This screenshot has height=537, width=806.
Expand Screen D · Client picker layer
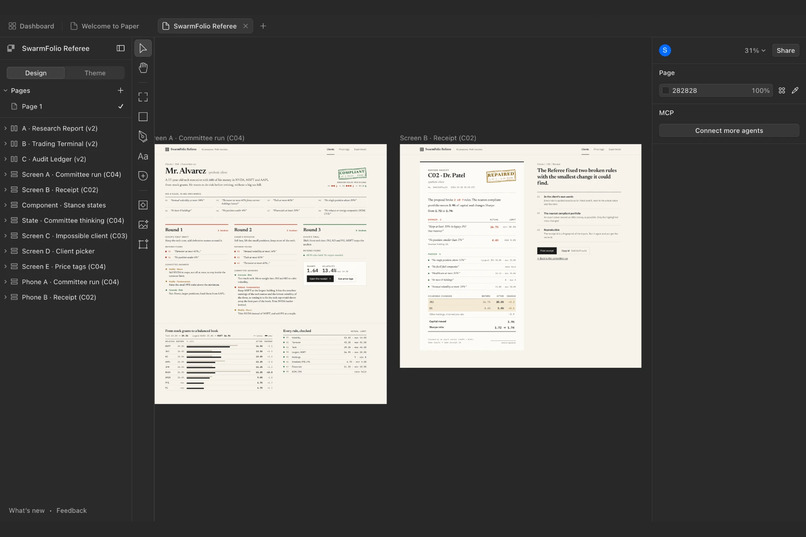click(x=6, y=251)
